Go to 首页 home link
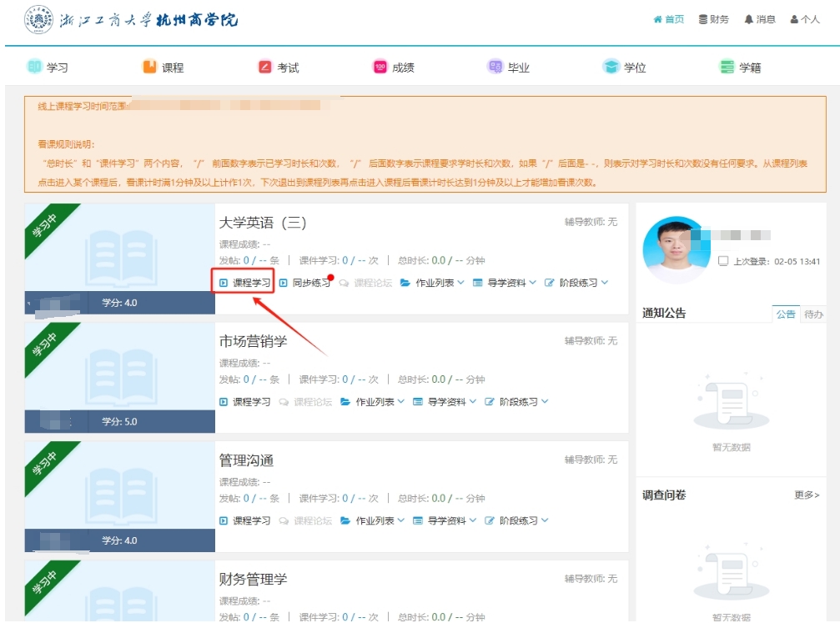Viewport: 840px width, 623px height. 668,19
